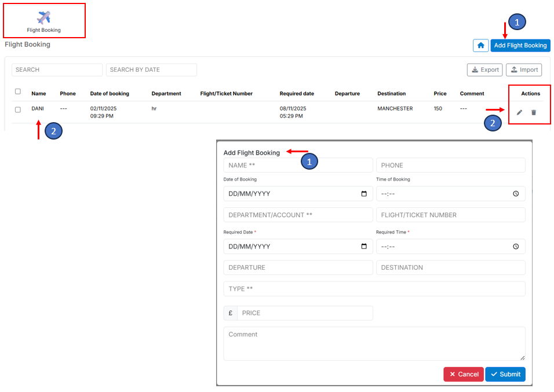The image size is (554, 392).
Task: Import flight bookings from file
Action: point(523,70)
